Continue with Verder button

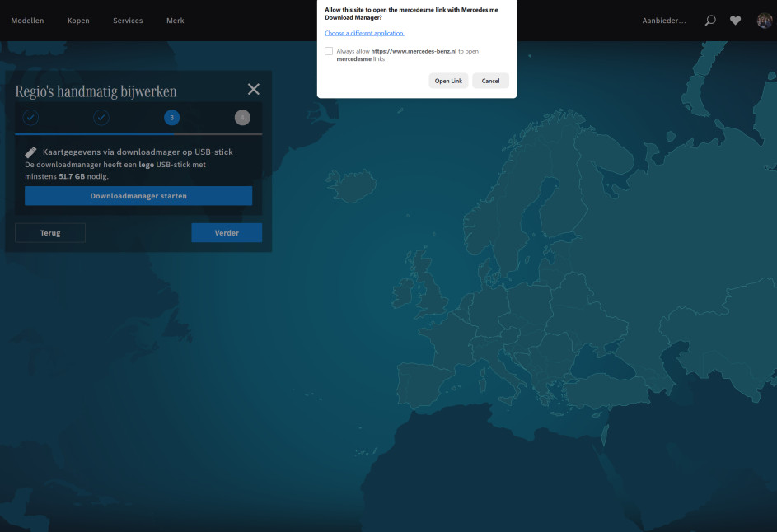pyautogui.click(x=227, y=233)
